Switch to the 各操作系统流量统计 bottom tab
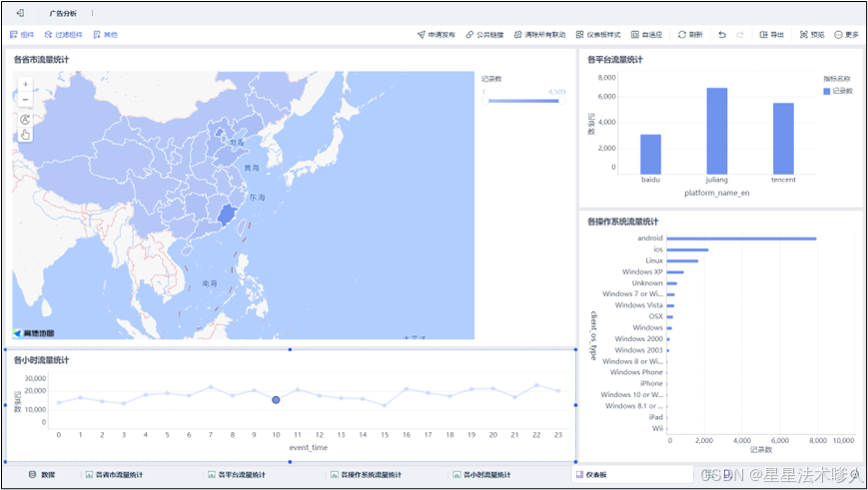 tap(366, 474)
